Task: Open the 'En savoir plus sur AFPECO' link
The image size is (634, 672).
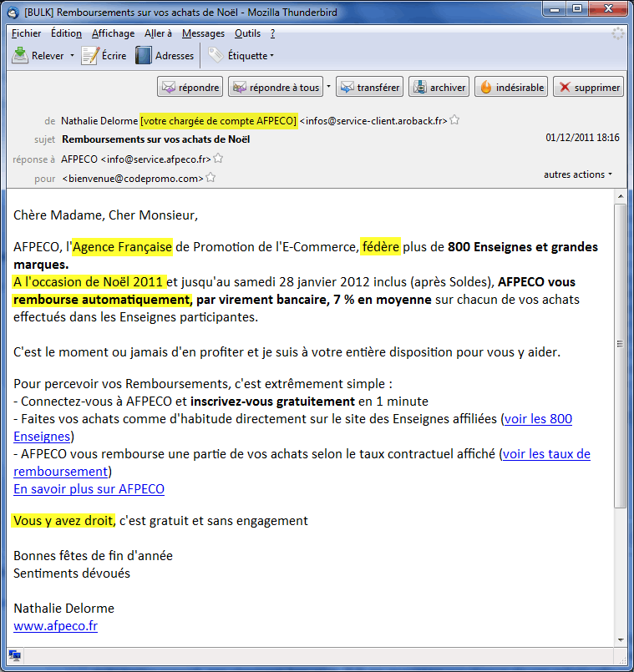Action: pos(89,489)
